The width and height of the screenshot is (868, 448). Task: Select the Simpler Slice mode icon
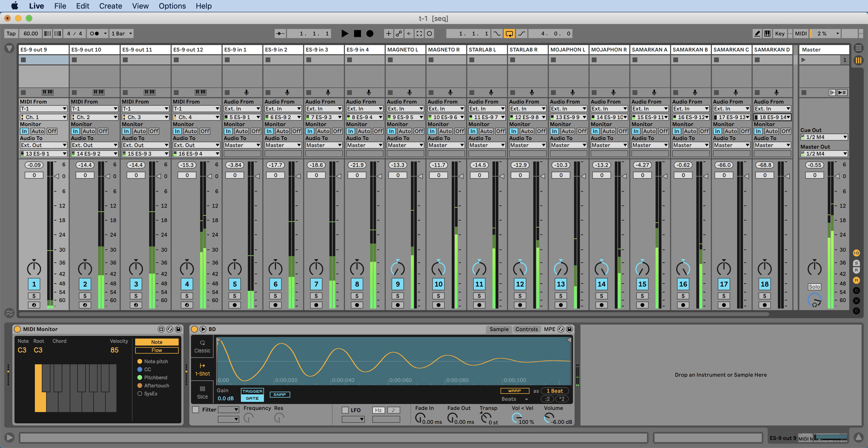[x=202, y=393]
